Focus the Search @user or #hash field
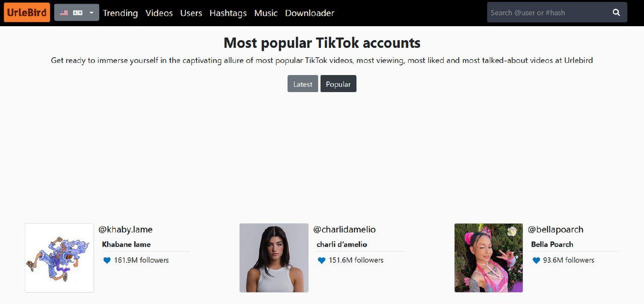The width and height of the screenshot is (644, 304). click(546, 13)
